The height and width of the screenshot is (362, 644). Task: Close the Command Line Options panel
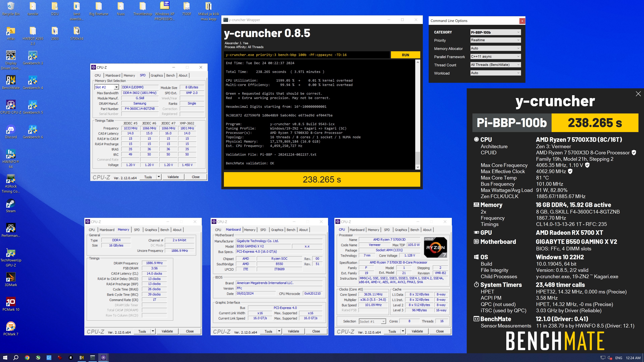522,21
